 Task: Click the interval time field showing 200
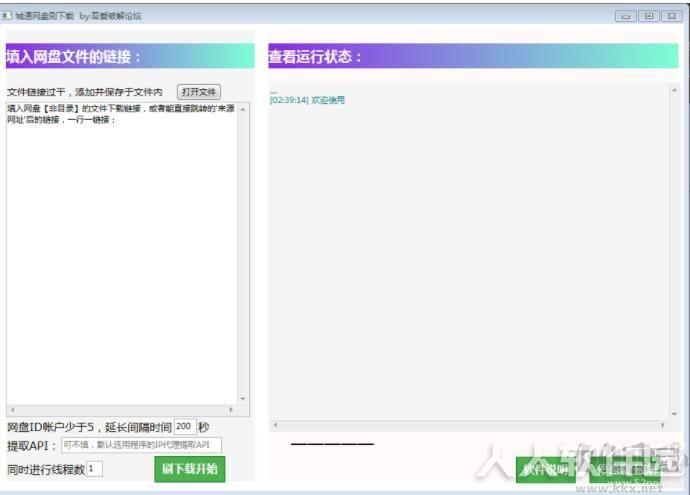pyautogui.click(x=185, y=426)
